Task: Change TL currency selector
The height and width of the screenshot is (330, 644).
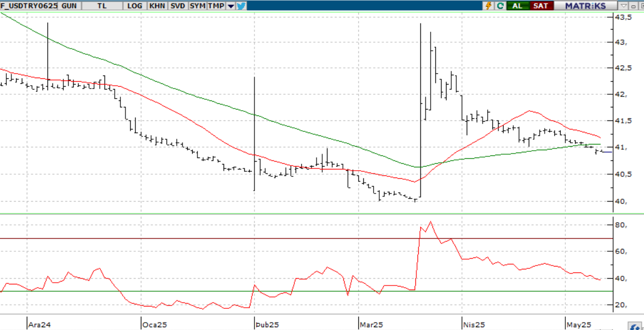Action: tap(102, 6)
